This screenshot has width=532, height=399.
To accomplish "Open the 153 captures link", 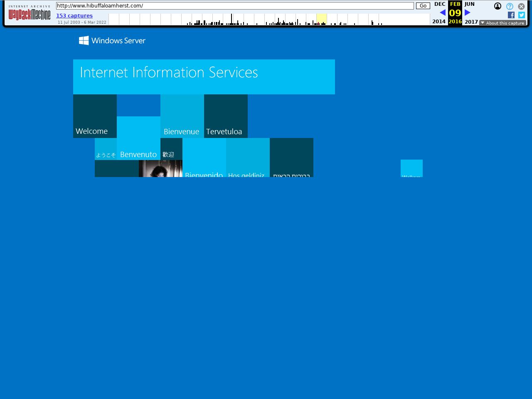I will [x=74, y=15].
